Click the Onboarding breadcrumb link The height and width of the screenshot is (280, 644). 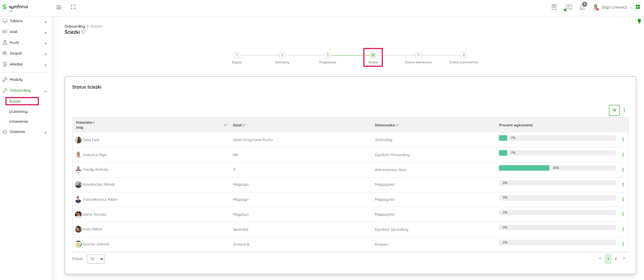point(75,26)
